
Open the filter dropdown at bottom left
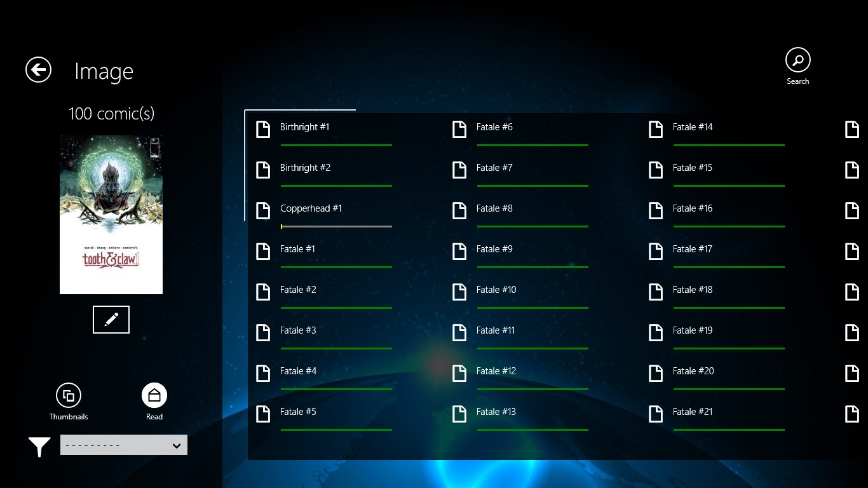point(123,445)
